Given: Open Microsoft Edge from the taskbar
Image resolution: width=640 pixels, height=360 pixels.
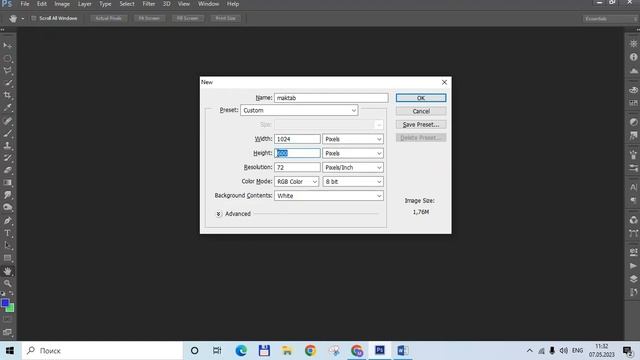Looking at the screenshot, I should click(241, 351).
